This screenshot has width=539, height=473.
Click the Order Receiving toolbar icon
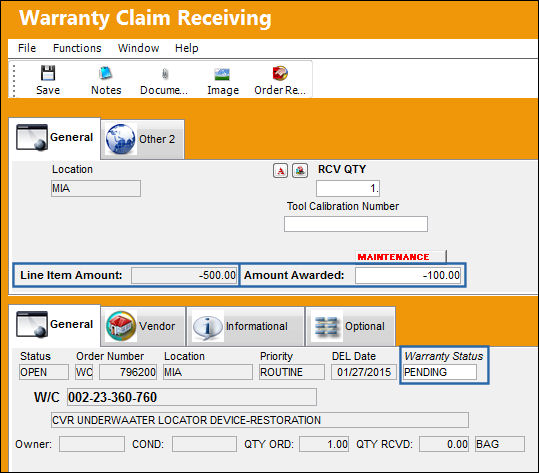pos(280,73)
